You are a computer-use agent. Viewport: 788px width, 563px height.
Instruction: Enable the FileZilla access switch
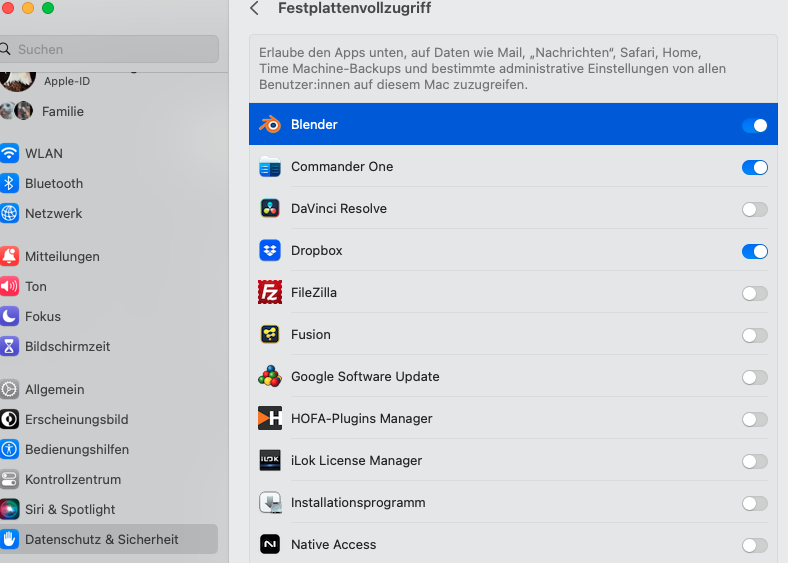tap(754, 293)
